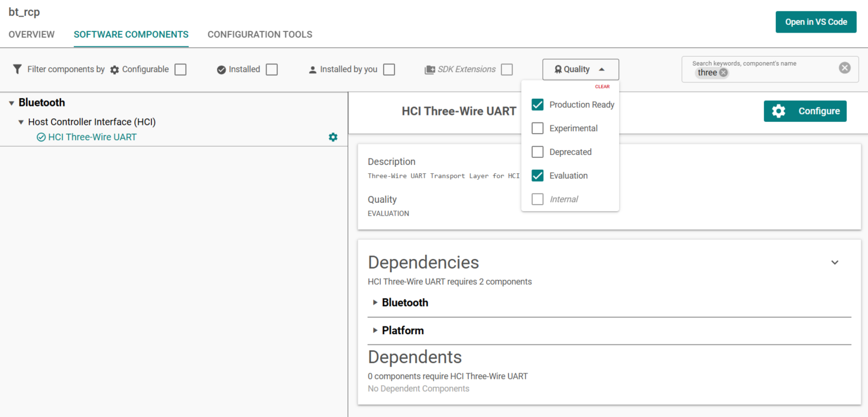Check the Internal quality option
The height and width of the screenshot is (417, 868).
tap(537, 199)
